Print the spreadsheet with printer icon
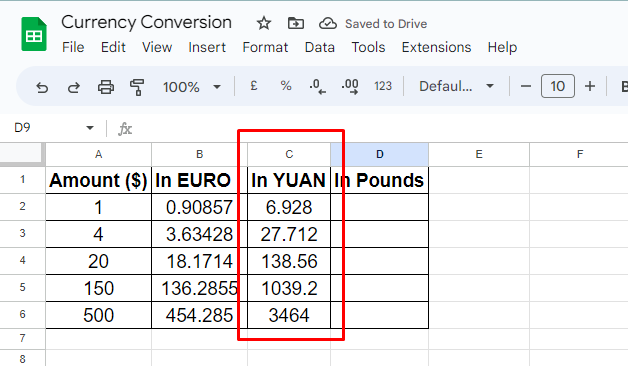Image resolution: width=628 pixels, height=366 pixels. click(x=106, y=86)
